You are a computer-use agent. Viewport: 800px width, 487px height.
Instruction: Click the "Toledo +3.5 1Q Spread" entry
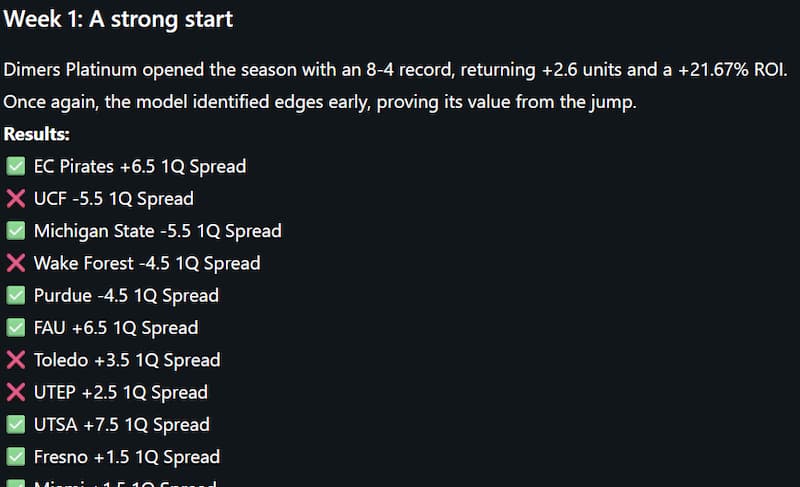[x=127, y=360]
